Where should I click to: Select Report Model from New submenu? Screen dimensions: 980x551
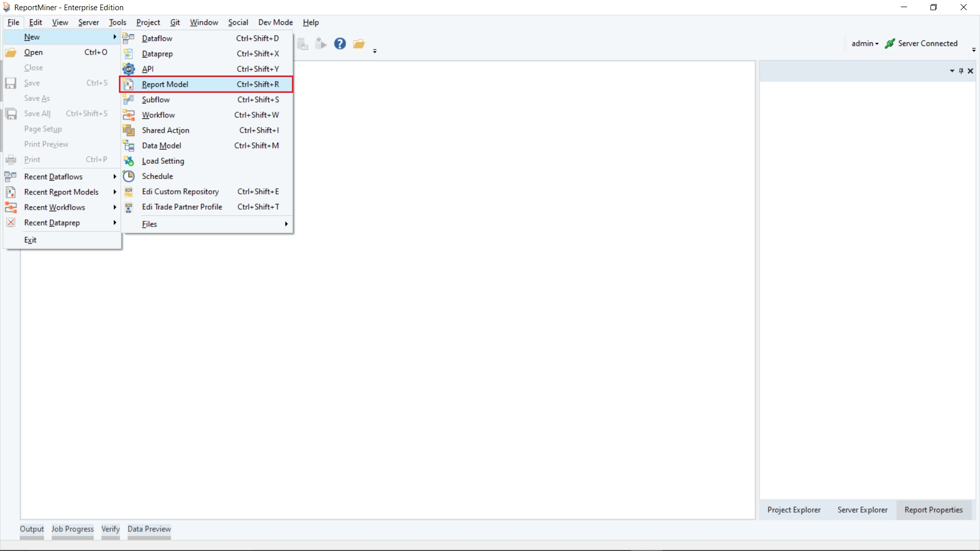click(x=165, y=84)
